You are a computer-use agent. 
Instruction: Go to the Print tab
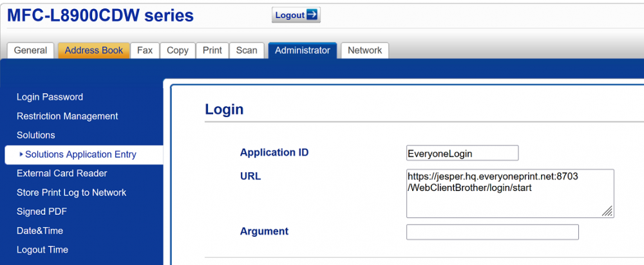213,50
